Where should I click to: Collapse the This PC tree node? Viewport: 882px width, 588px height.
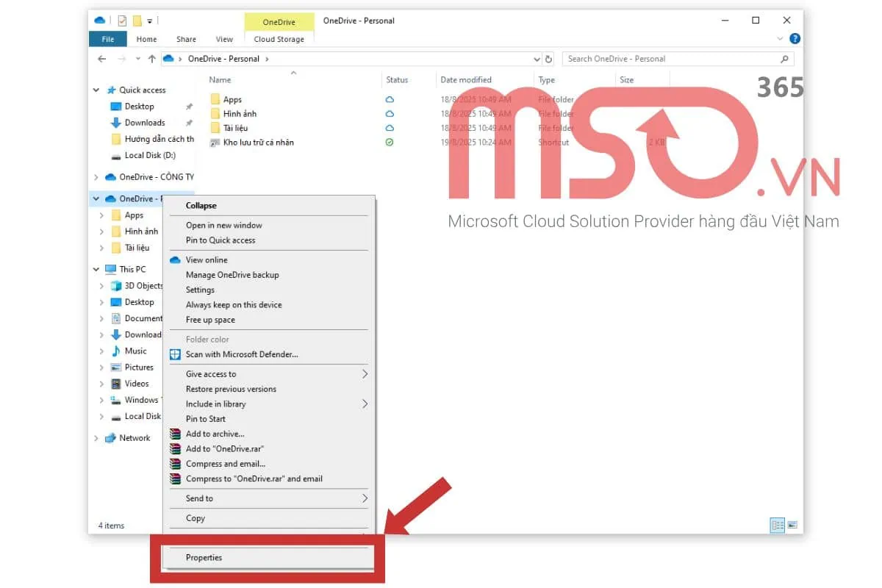(x=96, y=269)
